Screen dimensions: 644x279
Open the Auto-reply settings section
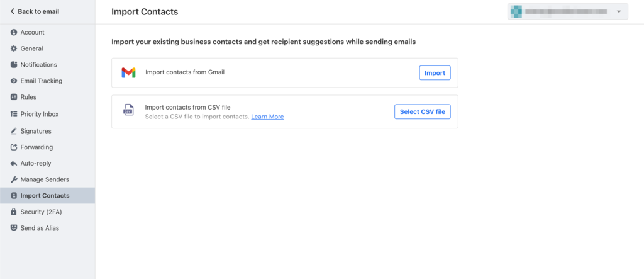point(35,163)
